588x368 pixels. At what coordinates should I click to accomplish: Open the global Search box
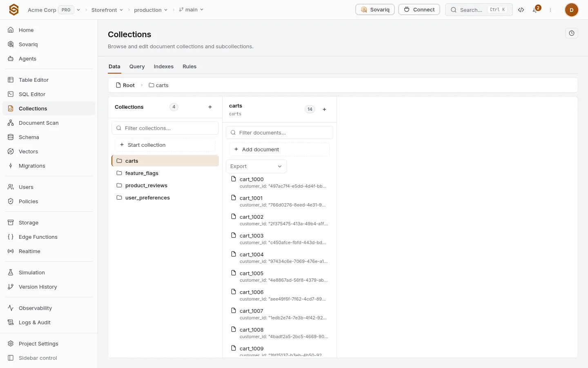(x=479, y=10)
